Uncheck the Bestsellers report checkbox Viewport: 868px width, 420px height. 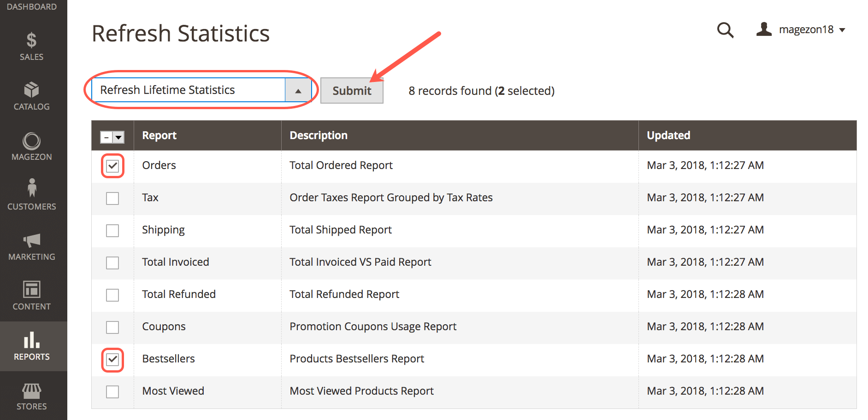[112, 360]
